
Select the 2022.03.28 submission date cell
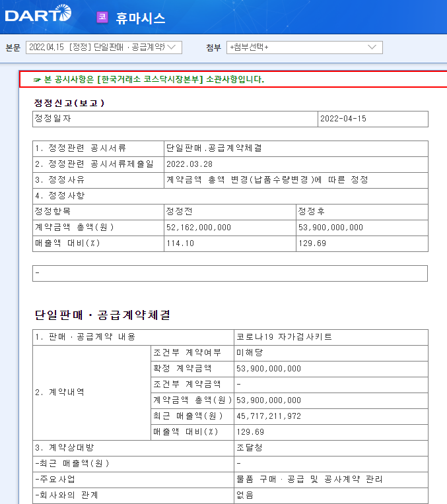point(296,164)
